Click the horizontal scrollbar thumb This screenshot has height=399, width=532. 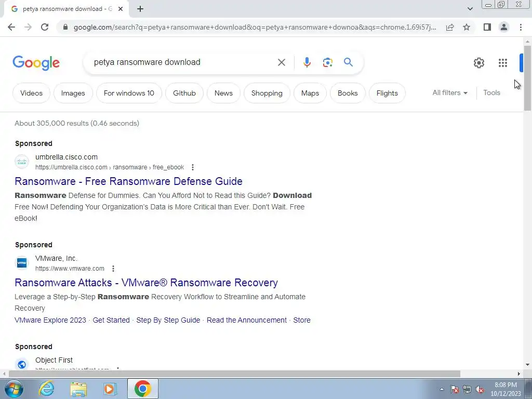pyautogui.click(x=234, y=374)
